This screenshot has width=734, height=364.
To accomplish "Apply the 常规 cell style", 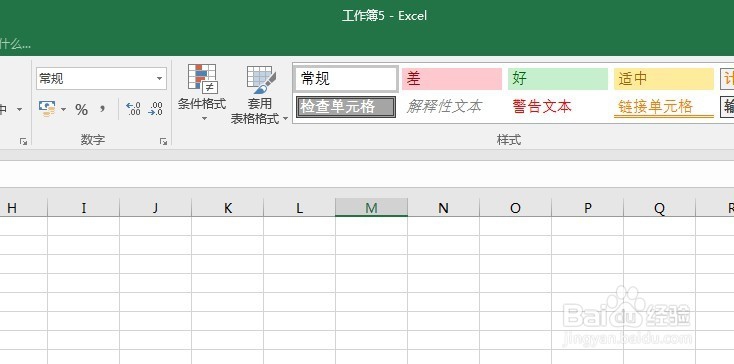I will point(346,79).
